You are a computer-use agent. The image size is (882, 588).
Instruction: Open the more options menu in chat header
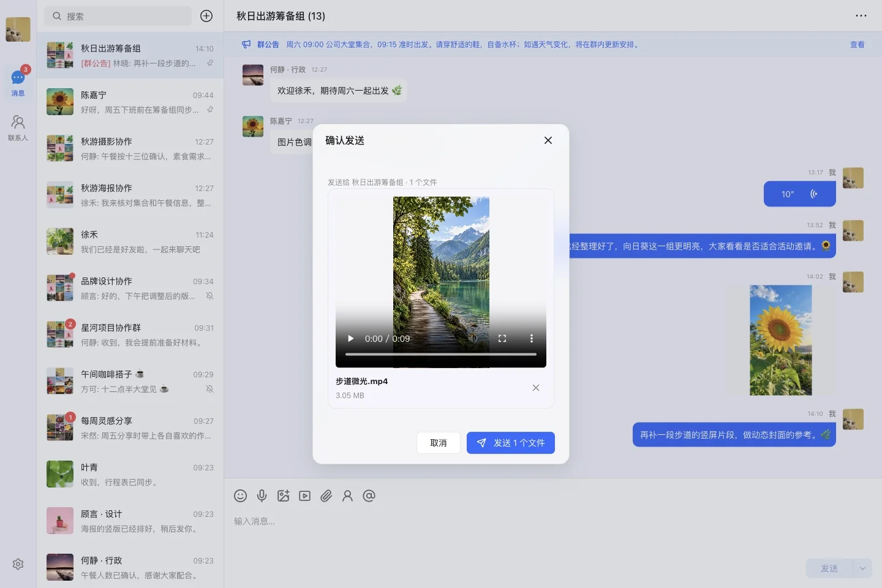(x=861, y=16)
